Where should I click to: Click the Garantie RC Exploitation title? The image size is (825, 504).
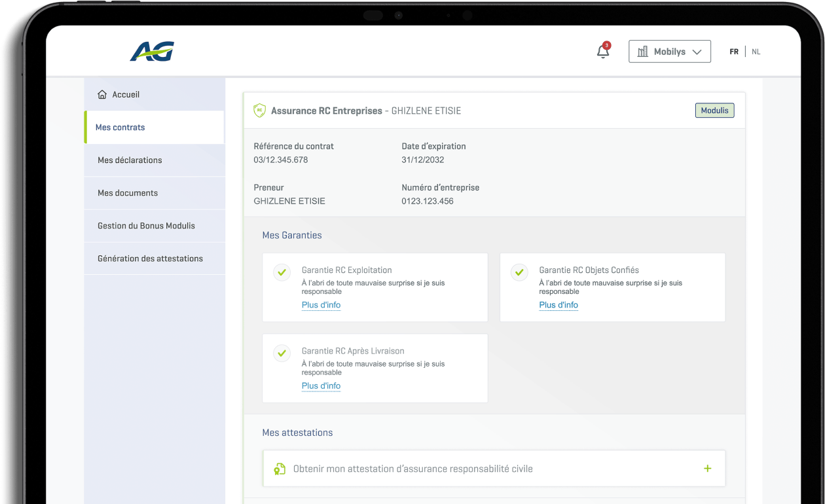coord(347,270)
